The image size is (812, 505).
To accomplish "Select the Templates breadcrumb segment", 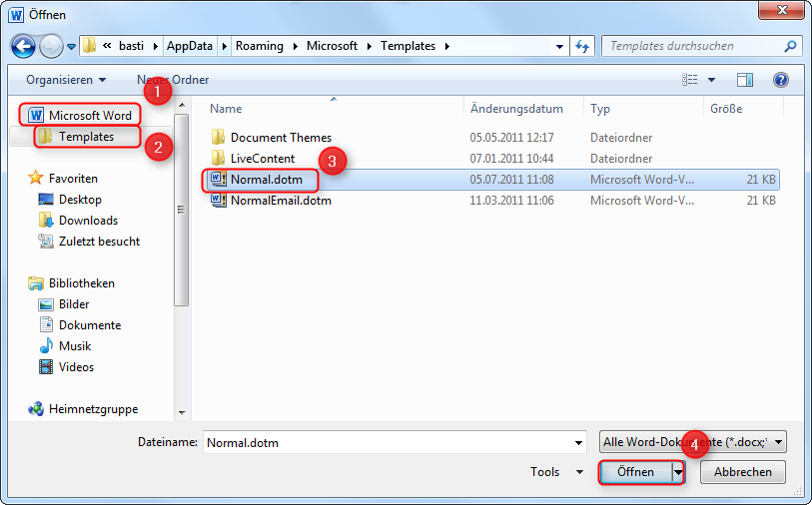I will (x=408, y=46).
